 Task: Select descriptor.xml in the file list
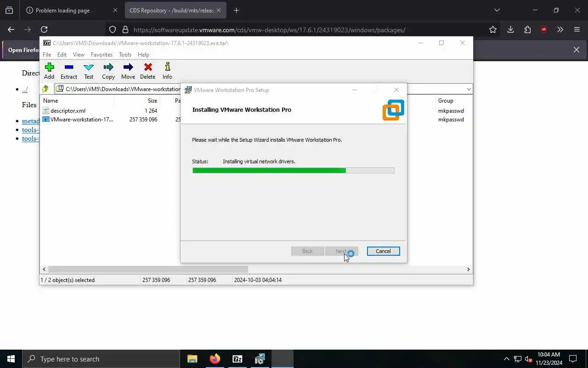coord(68,110)
